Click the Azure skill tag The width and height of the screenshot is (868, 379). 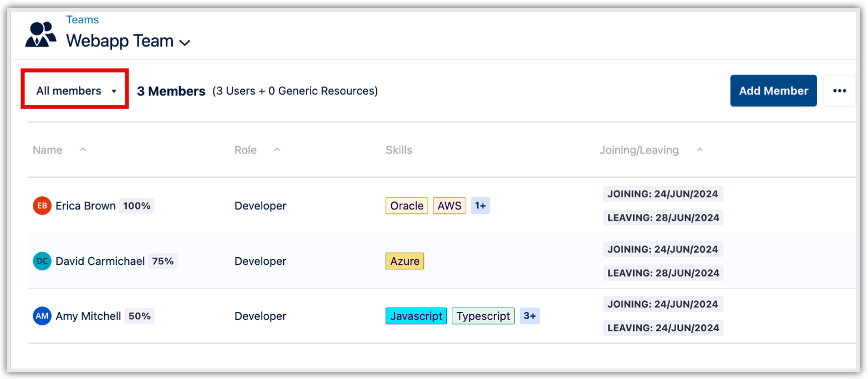click(x=405, y=261)
